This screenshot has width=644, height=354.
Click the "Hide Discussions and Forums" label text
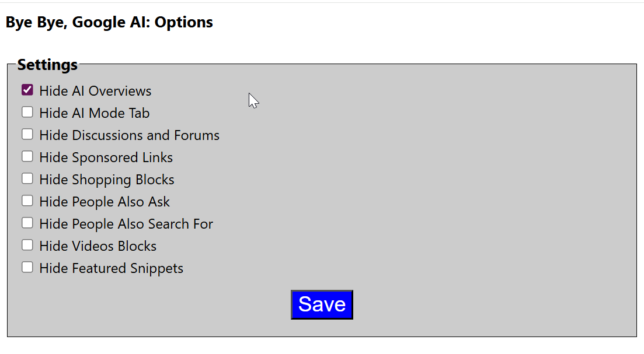click(x=129, y=135)
